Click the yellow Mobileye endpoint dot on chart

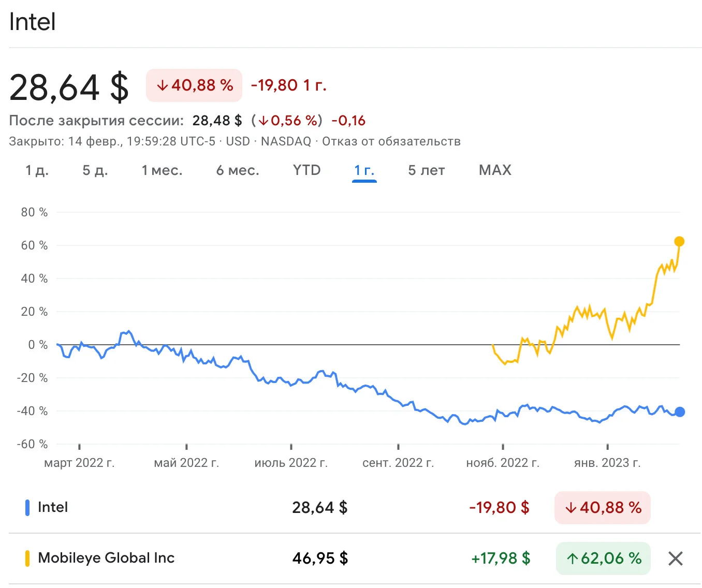click(679, 241)
